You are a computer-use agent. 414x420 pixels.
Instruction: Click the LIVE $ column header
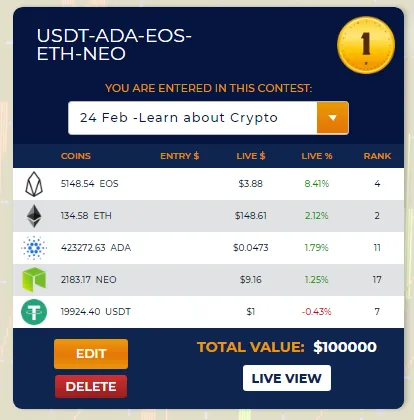click(x=251, y=156)
